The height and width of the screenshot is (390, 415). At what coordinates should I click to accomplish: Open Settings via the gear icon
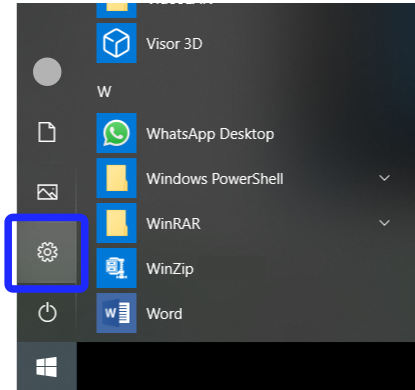click(47, 252)
